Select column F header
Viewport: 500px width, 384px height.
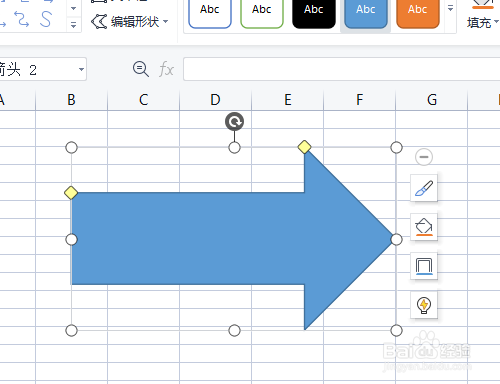coord(359,100)
